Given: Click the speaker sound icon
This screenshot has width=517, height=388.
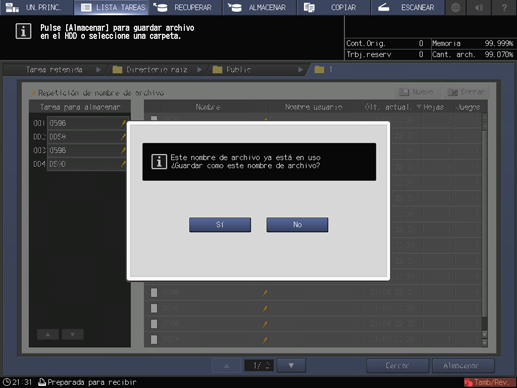Looking at the screenshot, I should tap(479, 7).
